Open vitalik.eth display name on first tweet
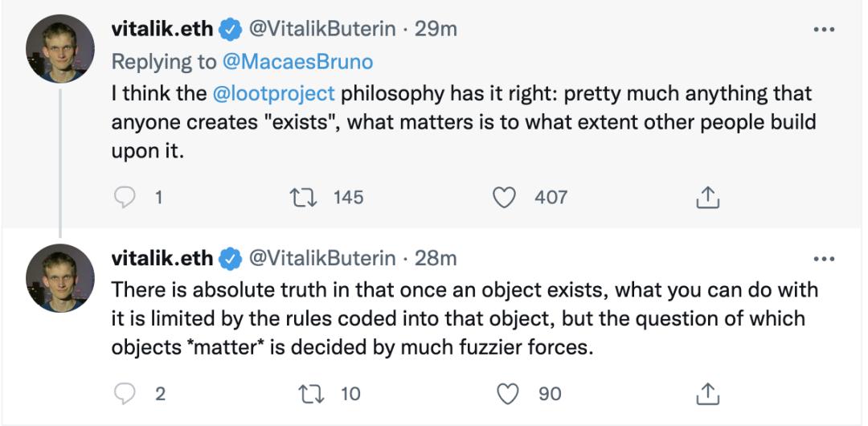868x426 pixels. pyautogui.click(x=162, y=30)
